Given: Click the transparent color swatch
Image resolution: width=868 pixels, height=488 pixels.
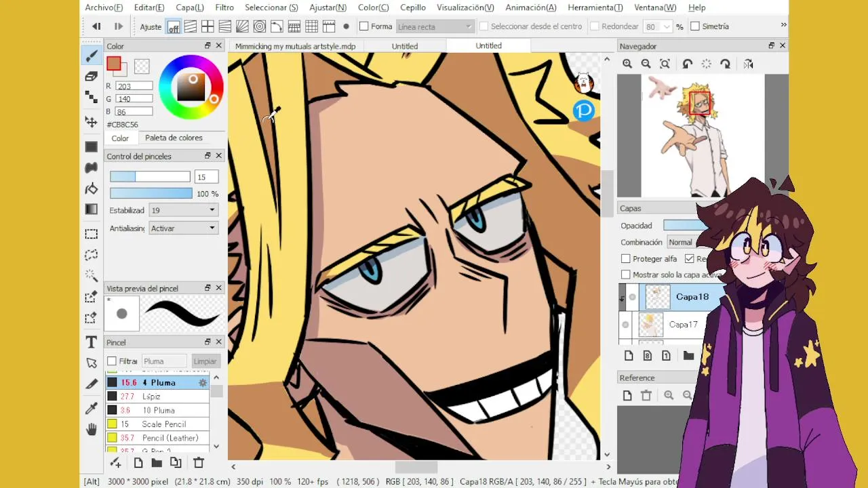Looking at the screenshot, I should [142, 66].
